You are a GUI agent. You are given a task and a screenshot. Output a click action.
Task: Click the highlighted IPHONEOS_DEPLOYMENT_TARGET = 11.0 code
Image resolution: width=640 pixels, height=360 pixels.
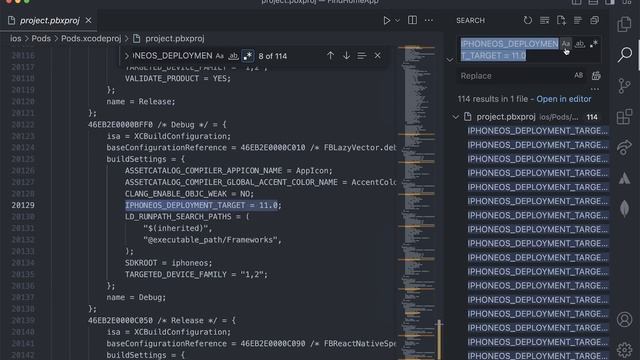(x=202, y=205)
